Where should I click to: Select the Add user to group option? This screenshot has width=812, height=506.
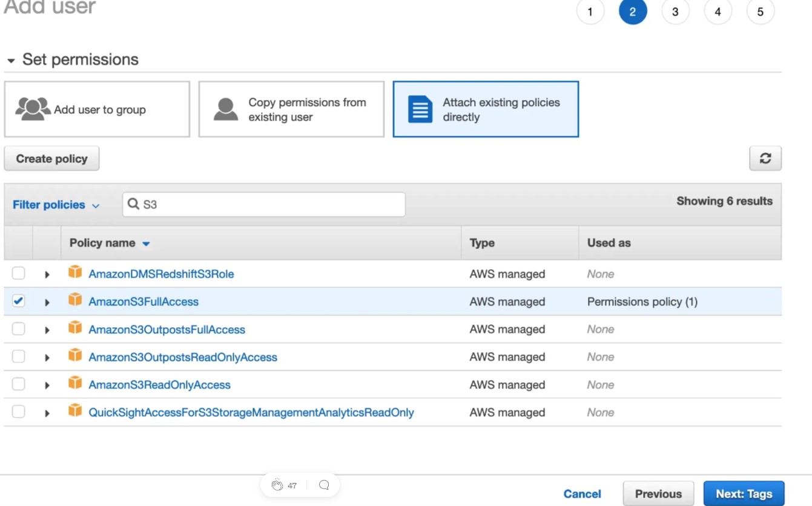point(97,109)
